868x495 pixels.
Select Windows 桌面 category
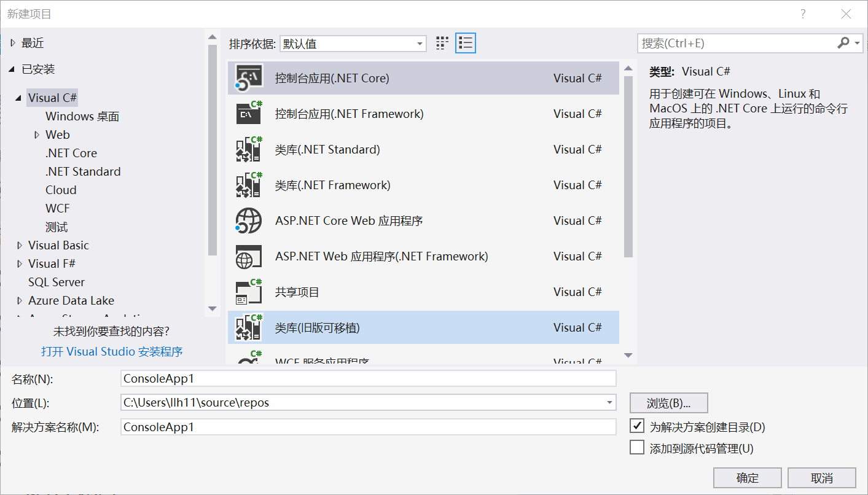pyautogui.click(x=82, y=116)
